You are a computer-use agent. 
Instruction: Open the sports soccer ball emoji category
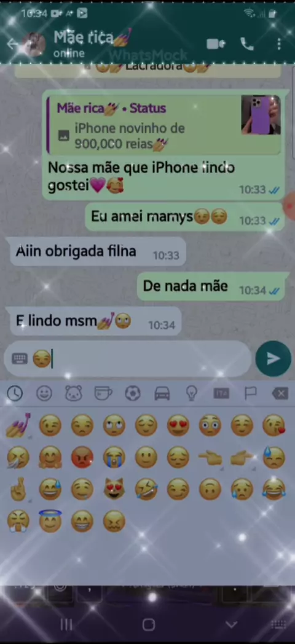pyautogui.click(x=133, y=393)
